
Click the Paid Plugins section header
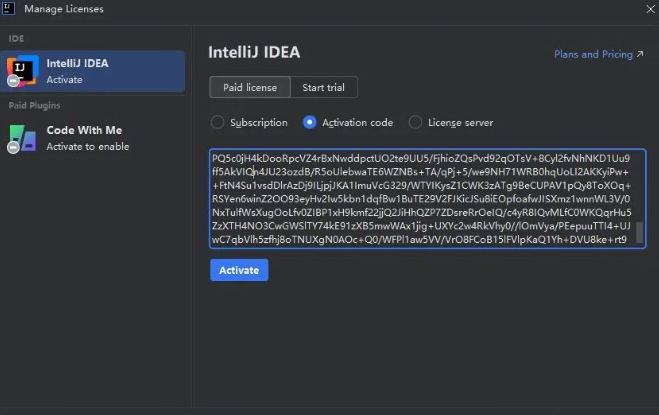(34, 105)
